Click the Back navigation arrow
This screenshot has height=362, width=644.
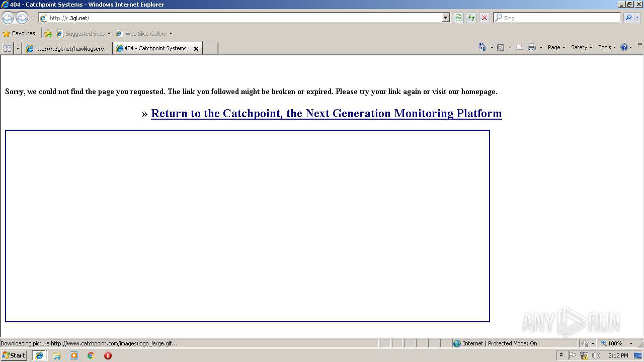[x=8, y=18]
